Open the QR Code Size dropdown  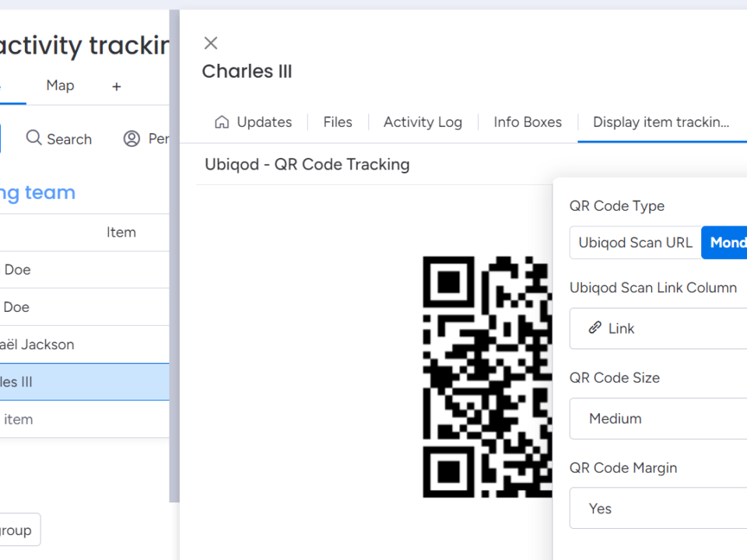point(658,418)
